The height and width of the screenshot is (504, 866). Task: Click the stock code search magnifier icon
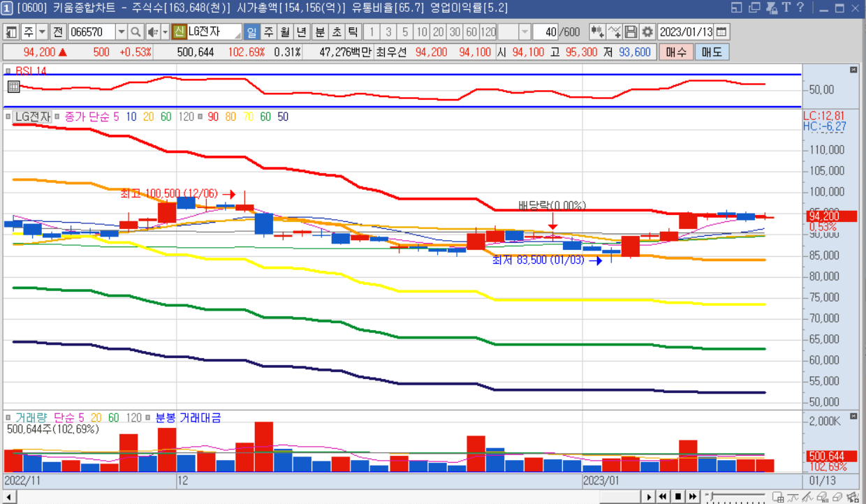(x=135, y=32)
